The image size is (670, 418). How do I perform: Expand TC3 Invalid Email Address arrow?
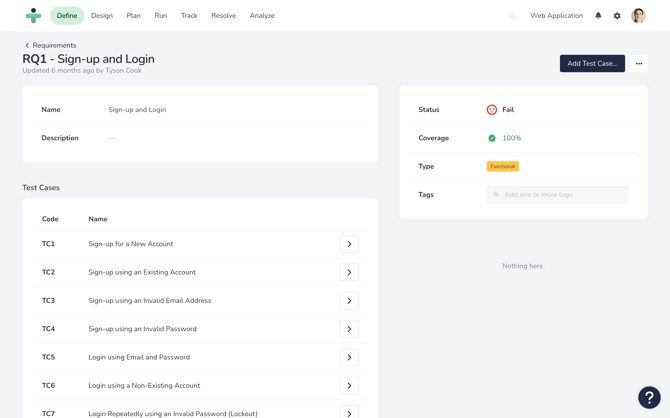(349, 300)
